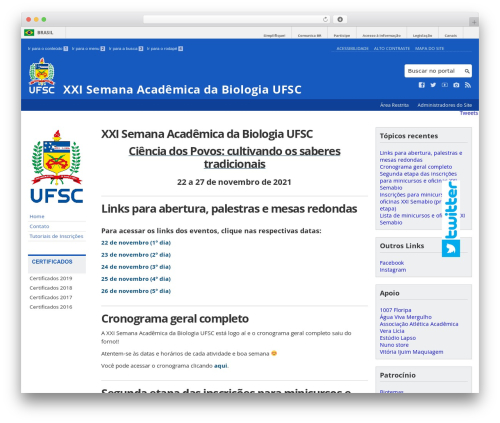The image size is (500, 423).
Task: Open Instagram under Outros Links
Action: coord(393,270)
